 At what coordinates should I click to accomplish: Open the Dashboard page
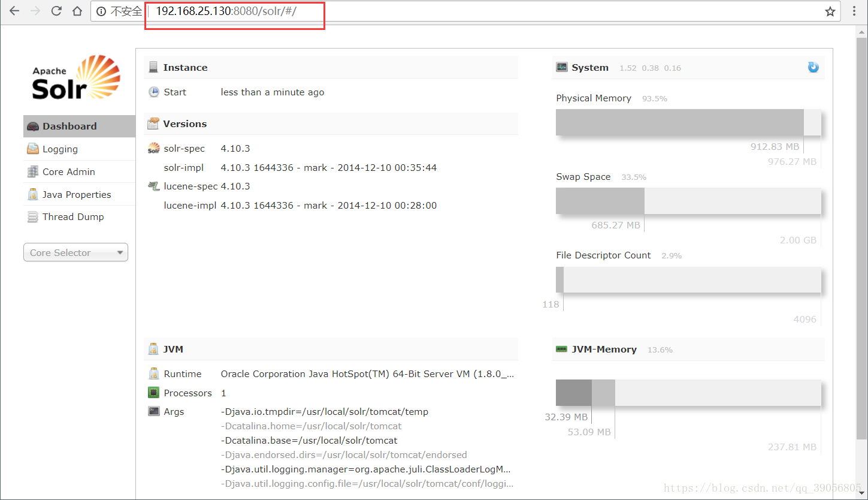click(79, 126)
